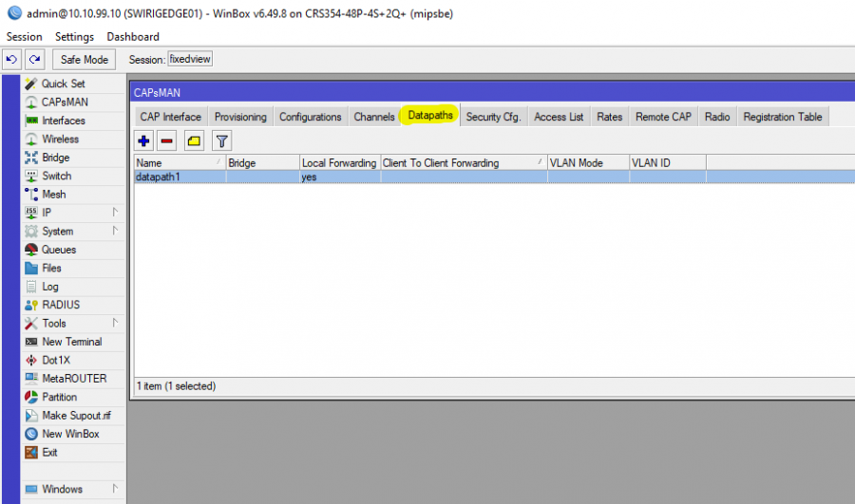Click the red minus Remove button

[167, 141]
